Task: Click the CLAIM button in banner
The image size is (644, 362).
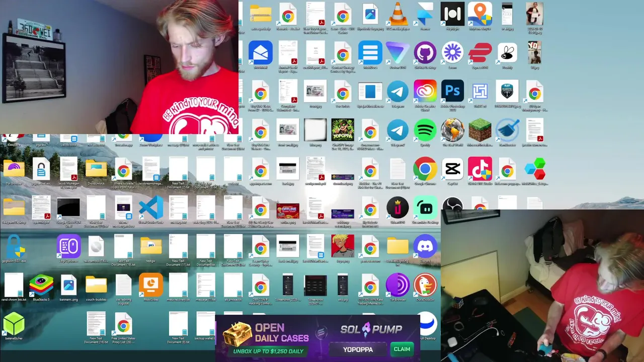Action: coord(401,349)
